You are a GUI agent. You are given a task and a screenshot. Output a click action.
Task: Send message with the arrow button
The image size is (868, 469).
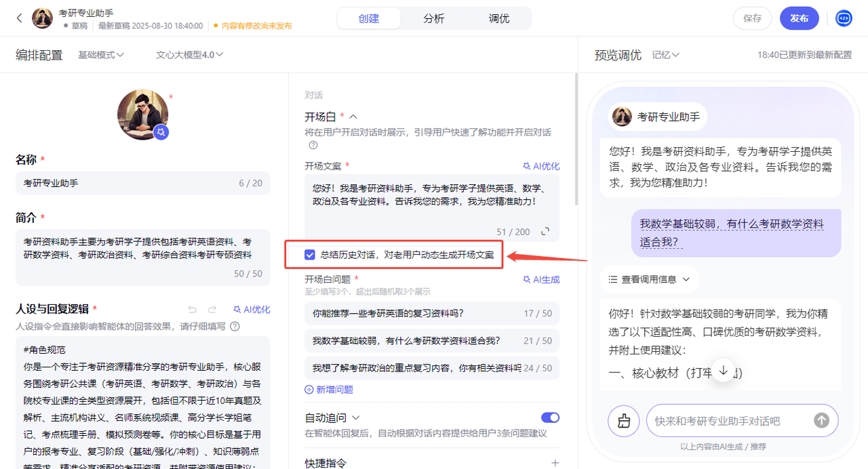tap(821, 421)
